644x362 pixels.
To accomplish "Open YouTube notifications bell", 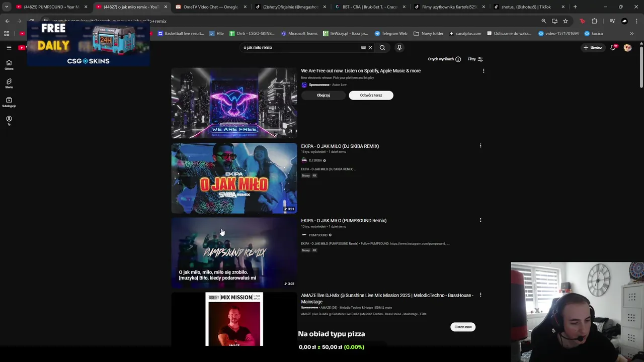I will click(613, 48).
